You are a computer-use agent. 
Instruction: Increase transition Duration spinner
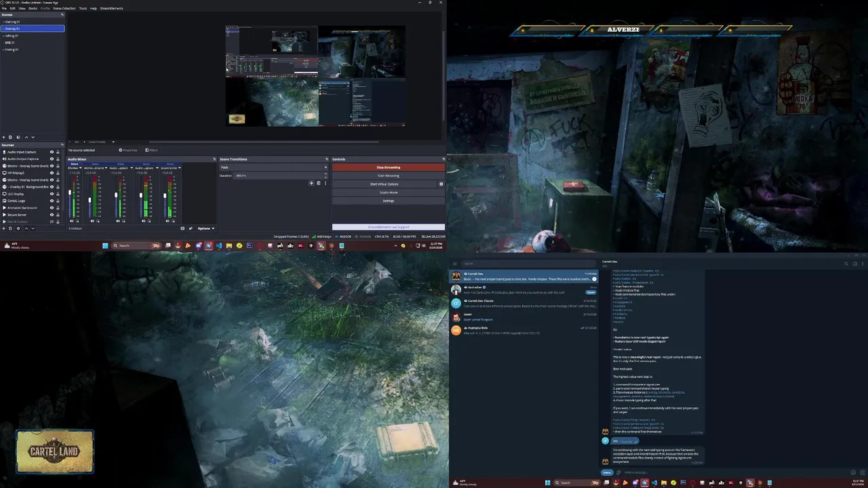click(325, 174)
